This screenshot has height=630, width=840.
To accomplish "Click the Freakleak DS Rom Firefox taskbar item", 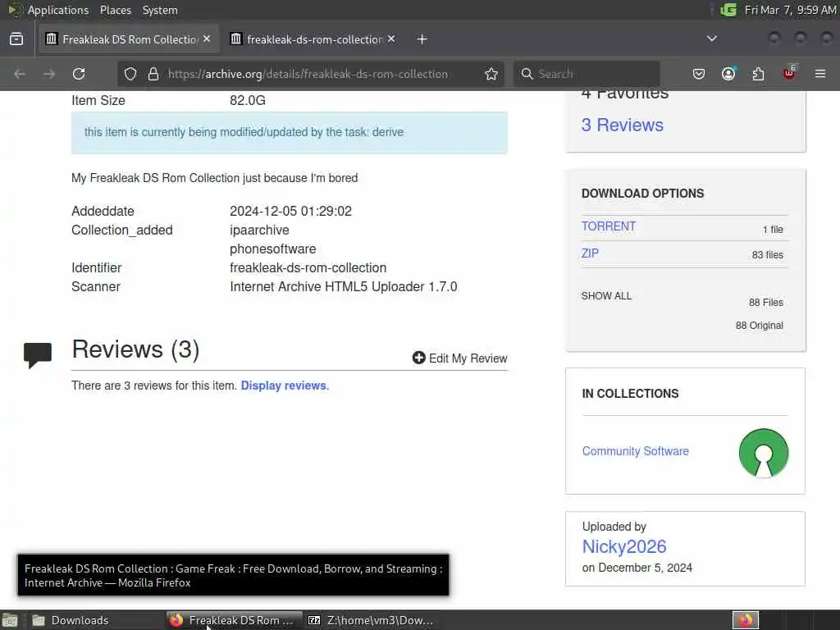I will (x=234, y=620).
